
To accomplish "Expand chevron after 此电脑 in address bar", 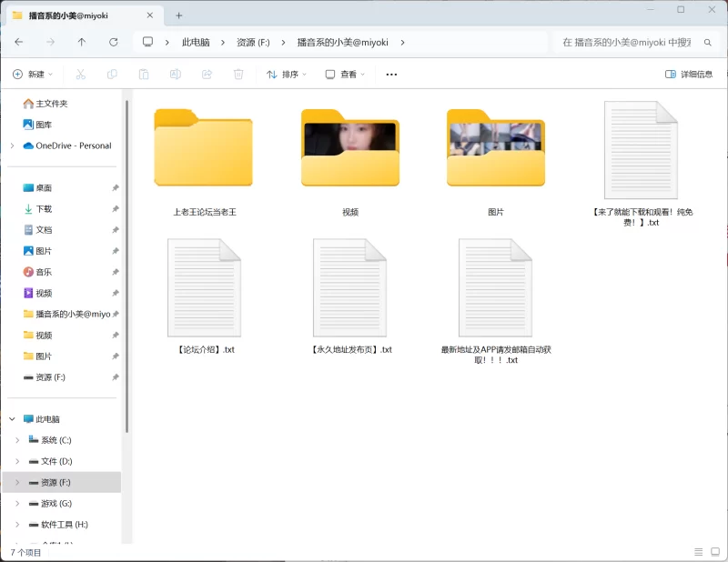I will (223, 43).
